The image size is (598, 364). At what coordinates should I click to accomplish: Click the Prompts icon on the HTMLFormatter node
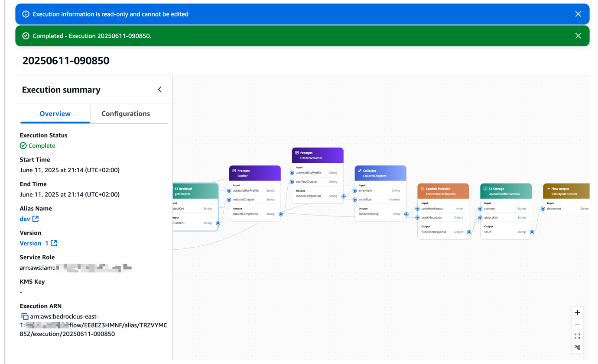(296, 152)
